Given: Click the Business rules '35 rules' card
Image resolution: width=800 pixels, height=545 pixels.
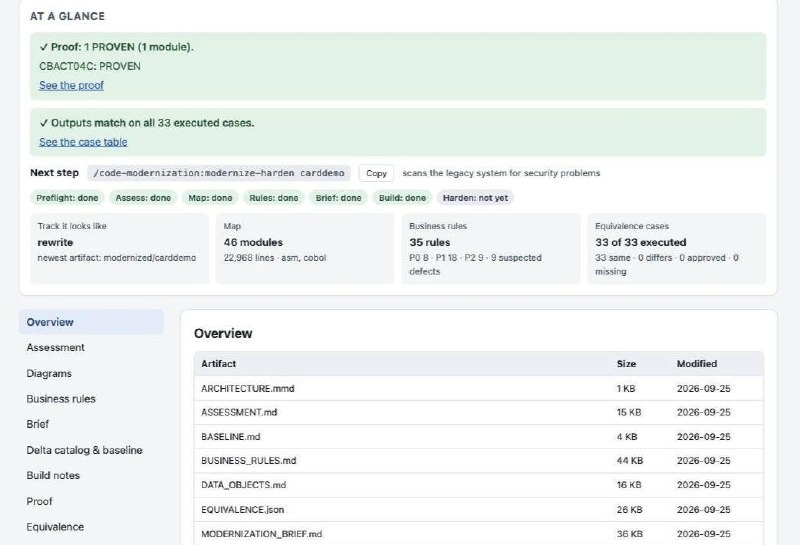Looking at the screenshot, I should tap(491, 249).
